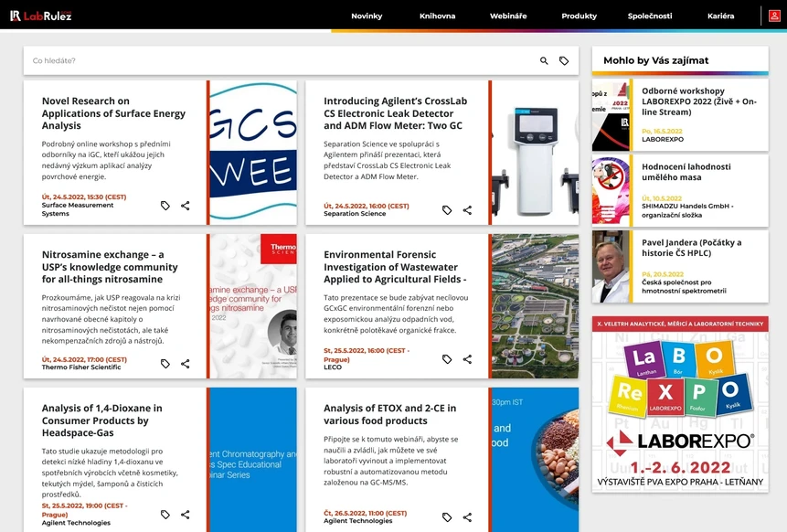This screenshot has height=532, width=787.
Task: Click the magnifier search icon
Action: click(543, 60)
